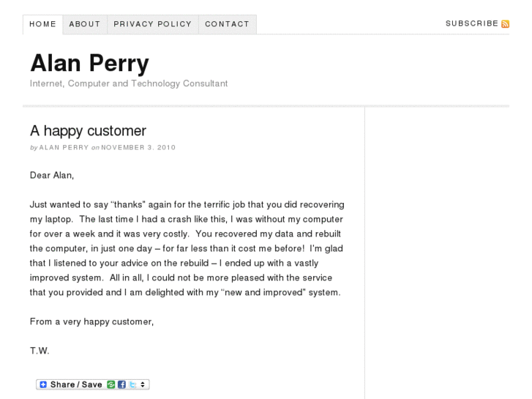532x399 pixels.
Task: Switch to the Contact tab
Action: point(227,24)
